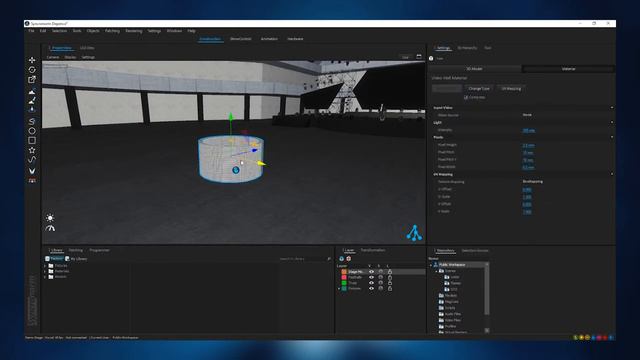Screen dimensions: 640x360
Task: Collapse the Public Workspace tree node
Action: coord(431,265)
